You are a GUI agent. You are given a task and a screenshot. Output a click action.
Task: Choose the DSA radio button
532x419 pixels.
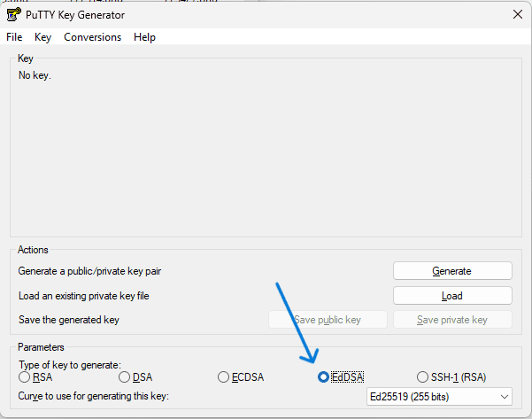tap(124, 377)
